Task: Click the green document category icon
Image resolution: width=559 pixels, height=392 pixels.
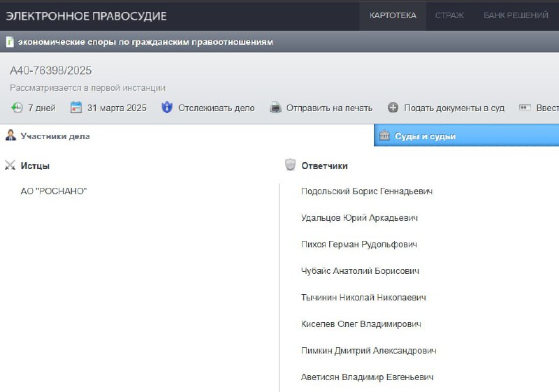Action: point(10,42)
